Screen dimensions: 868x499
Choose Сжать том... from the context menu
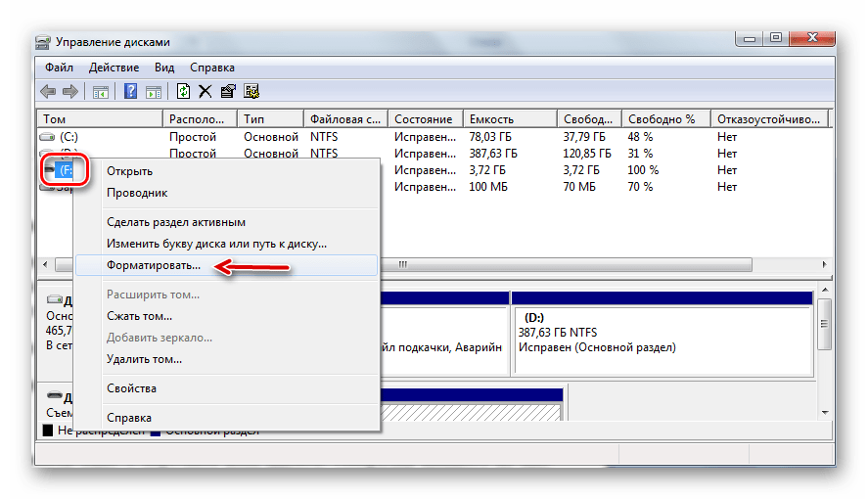click(x=139, y=316)
